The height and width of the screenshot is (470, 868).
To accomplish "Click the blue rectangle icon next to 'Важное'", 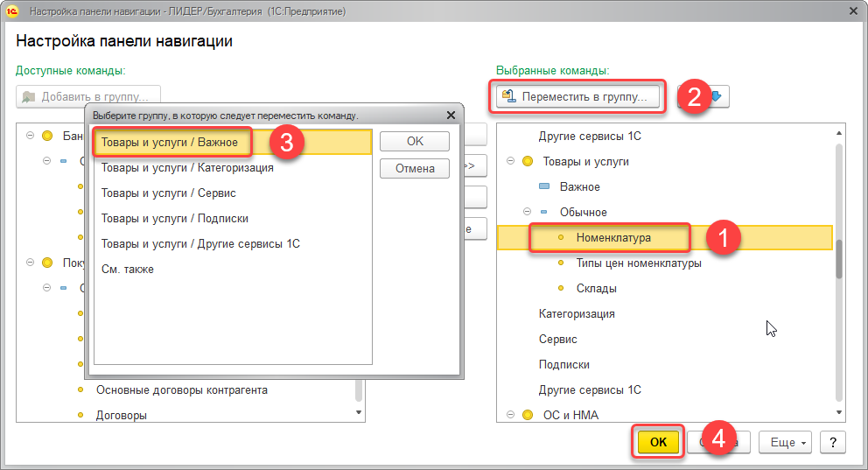I will click(x=544, y=186).
